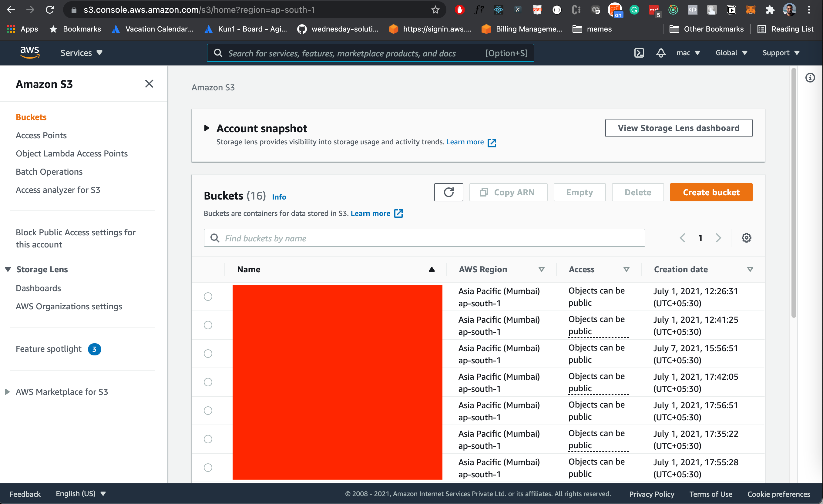The image size is (823, 504).
Task: Reload the browser page
Action: [x=50, y=10]
